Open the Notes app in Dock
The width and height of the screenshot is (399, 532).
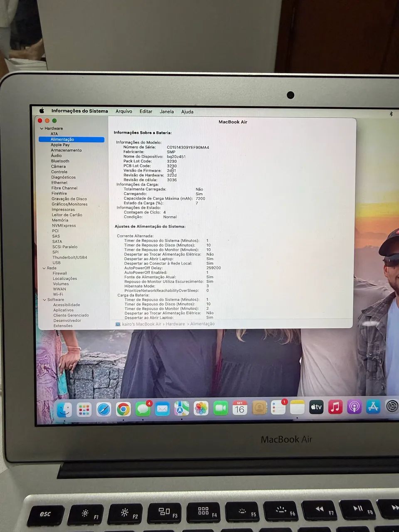[298, 407]
